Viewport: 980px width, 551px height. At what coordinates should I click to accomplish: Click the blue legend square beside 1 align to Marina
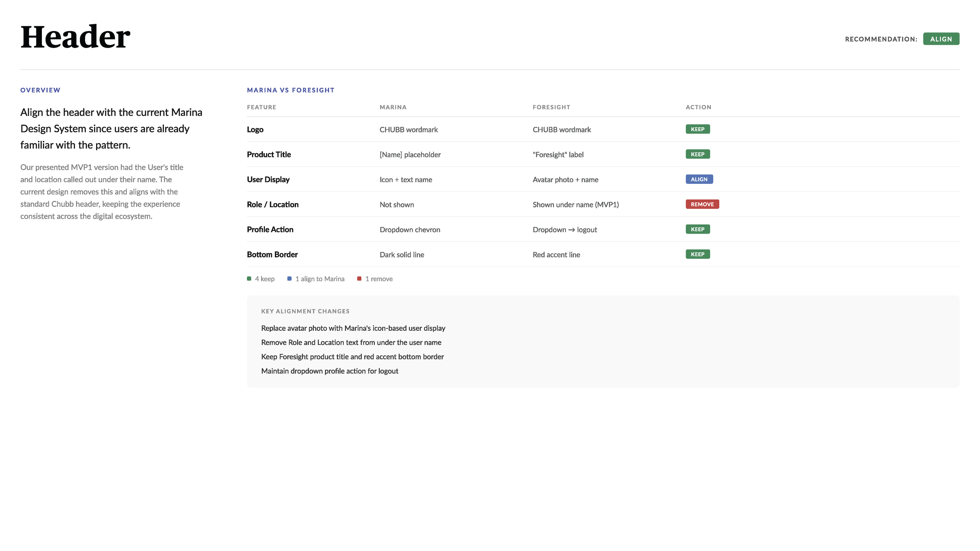click(x=289, y=279)
